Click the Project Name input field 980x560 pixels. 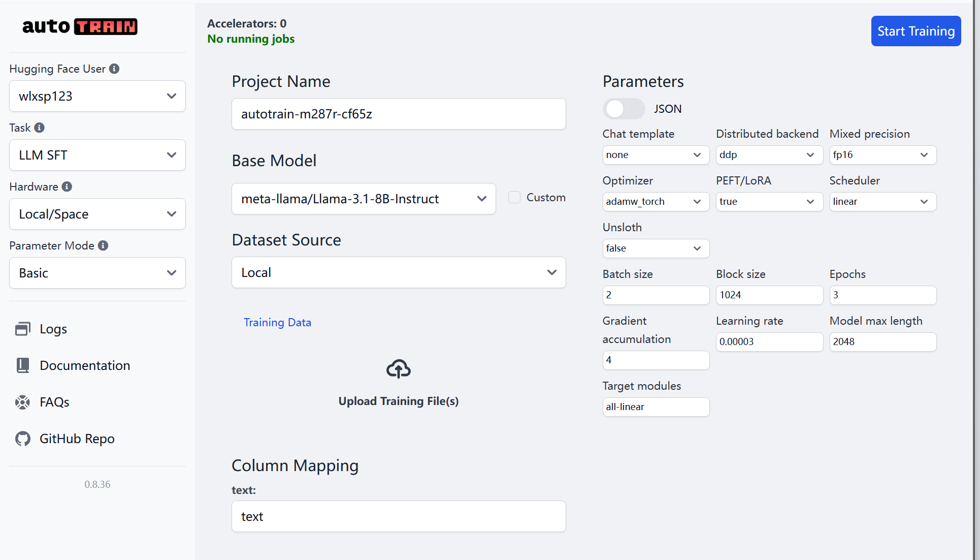coord(399,114)
